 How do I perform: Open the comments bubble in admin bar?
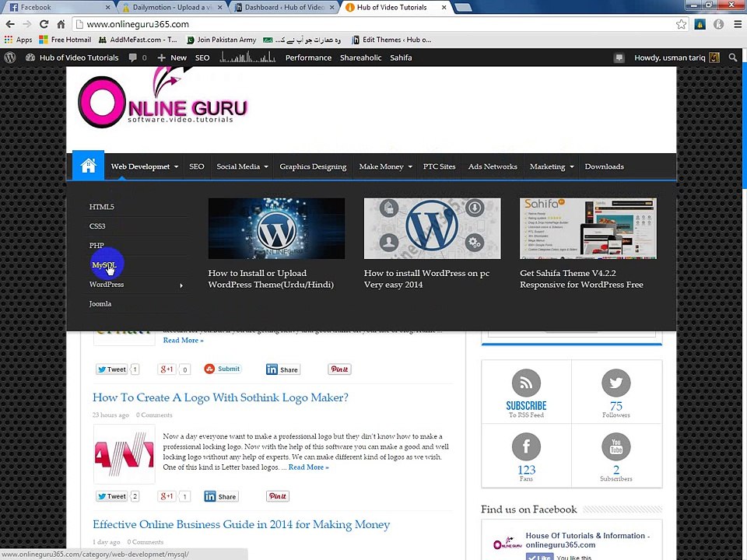point(137,58)
